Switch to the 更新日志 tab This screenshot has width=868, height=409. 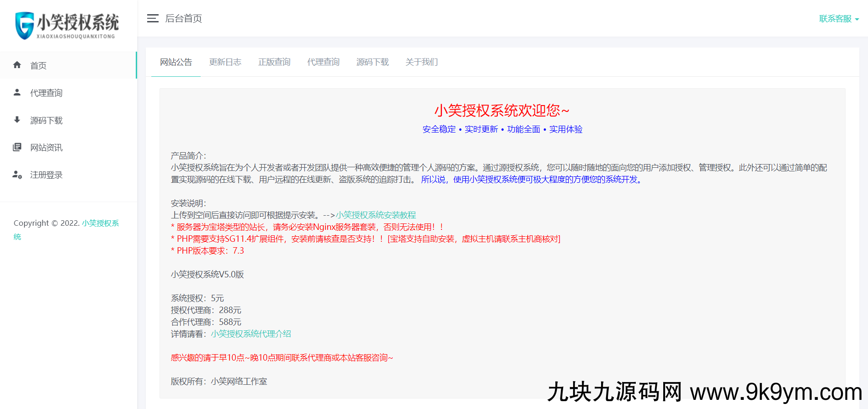pos(225,62)
